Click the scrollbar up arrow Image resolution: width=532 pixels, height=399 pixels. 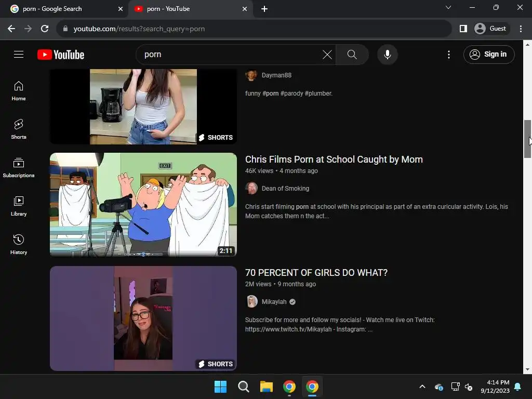click(527, 45)
